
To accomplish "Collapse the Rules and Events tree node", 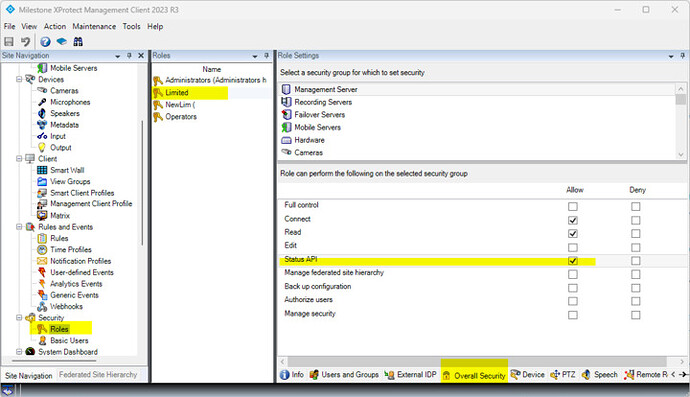I will [19, 227].
